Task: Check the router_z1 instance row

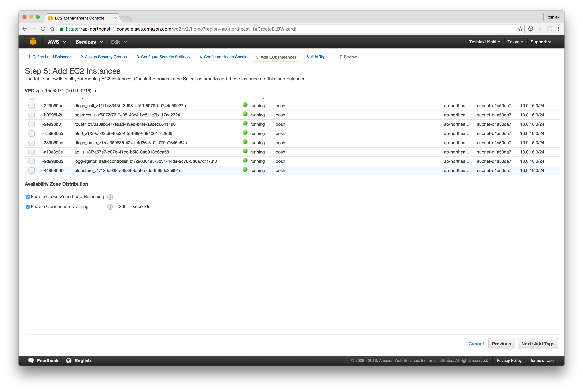Action: click(31, 124)
